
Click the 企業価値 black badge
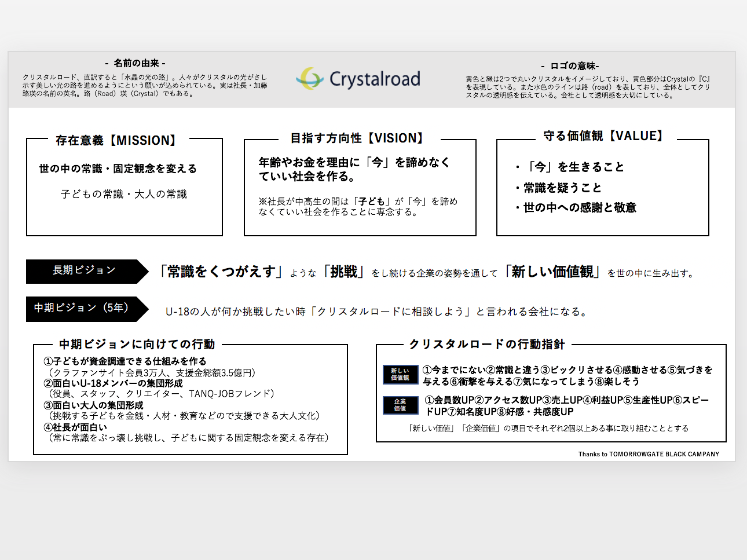[401, 405]
